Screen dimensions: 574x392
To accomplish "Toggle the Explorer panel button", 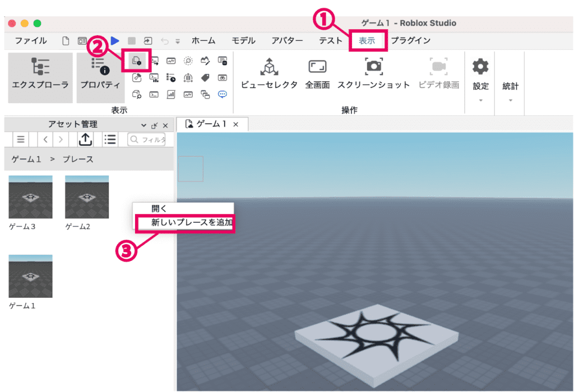I will [40, 77].
